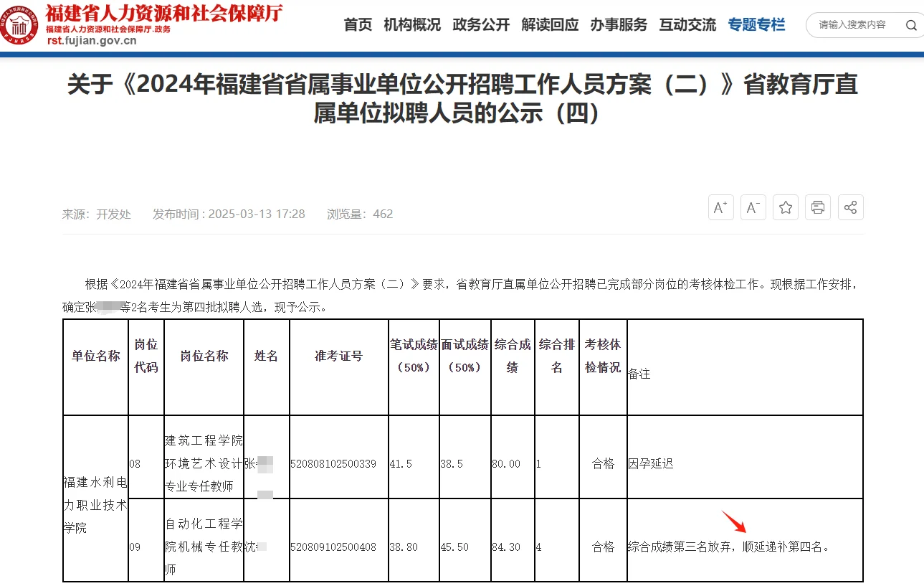
Task: Open the 互动交流 menu item
Action: pyautogui.click(x=687, y=24)
